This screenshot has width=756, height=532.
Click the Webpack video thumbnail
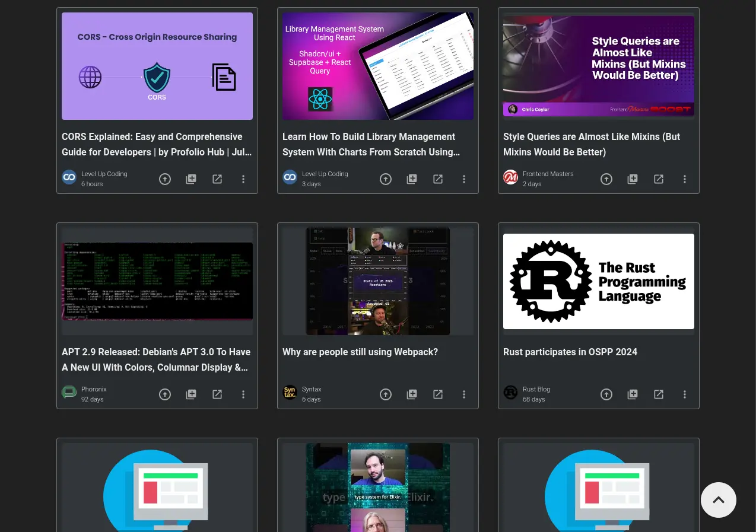(x=378, y=281)
